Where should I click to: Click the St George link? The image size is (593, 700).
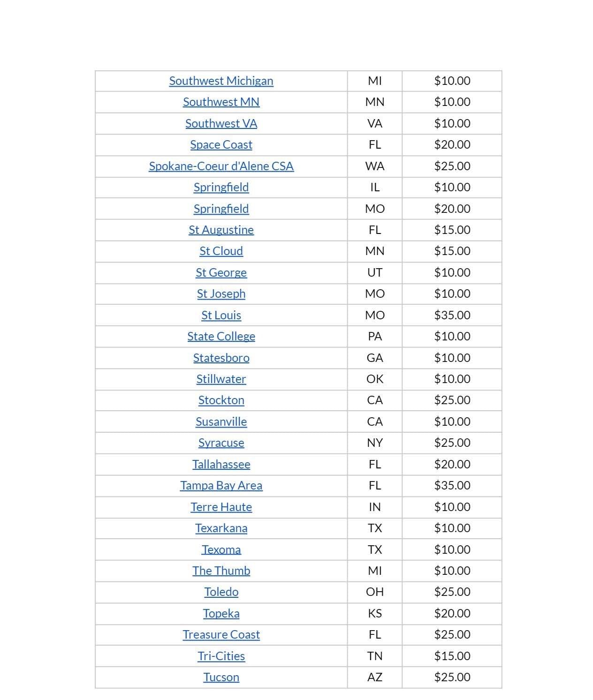(x=221, y=273)
